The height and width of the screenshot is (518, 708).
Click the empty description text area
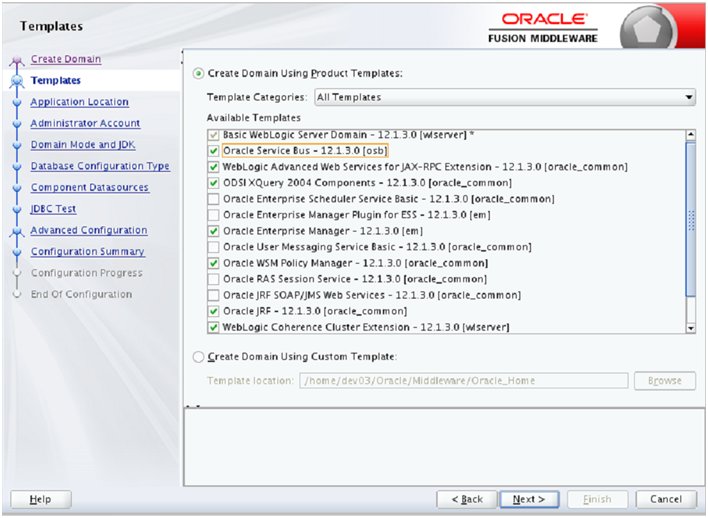pyautogui.click(x=444, y=447)
